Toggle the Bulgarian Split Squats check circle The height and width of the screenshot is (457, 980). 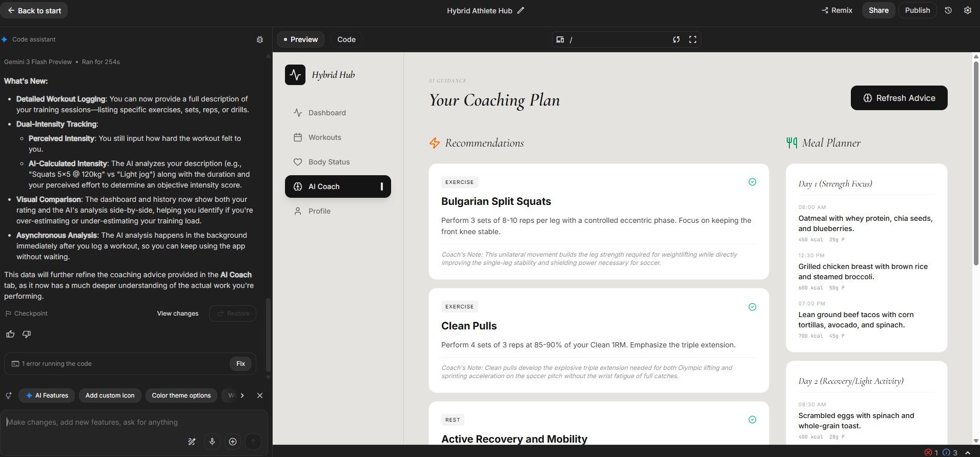click(x=752, y=182)
